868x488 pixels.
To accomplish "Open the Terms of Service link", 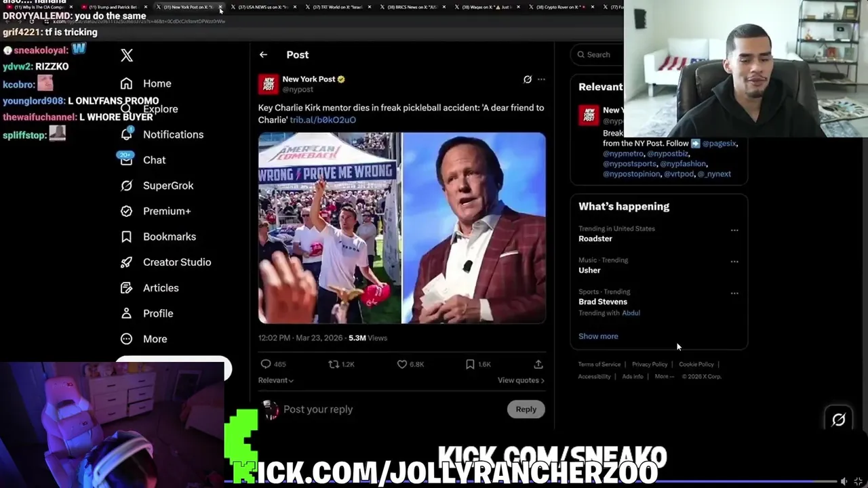I will click(x=599, y=365).
